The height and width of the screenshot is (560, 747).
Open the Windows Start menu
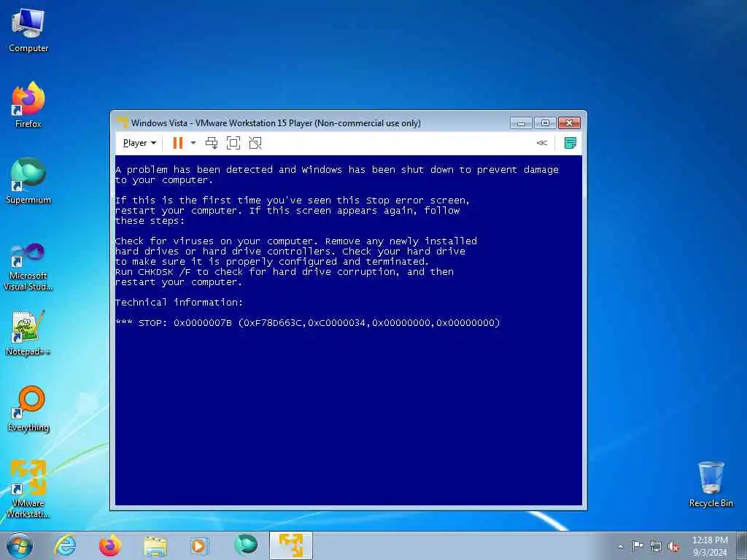[x=20, y=545]
